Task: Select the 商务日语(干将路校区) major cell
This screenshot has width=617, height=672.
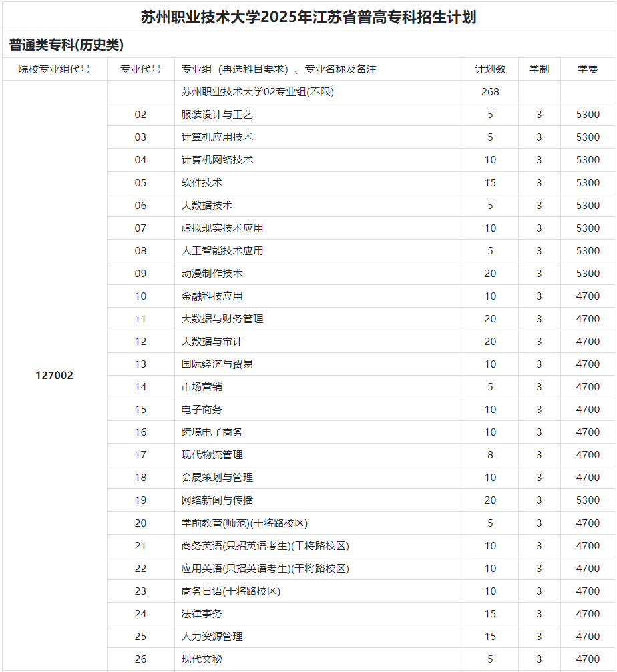Action: tap(230, 591)
